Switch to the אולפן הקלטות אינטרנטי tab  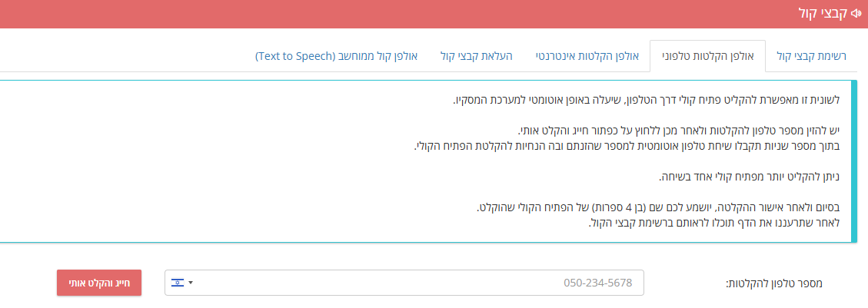click(x=588, y=56)
